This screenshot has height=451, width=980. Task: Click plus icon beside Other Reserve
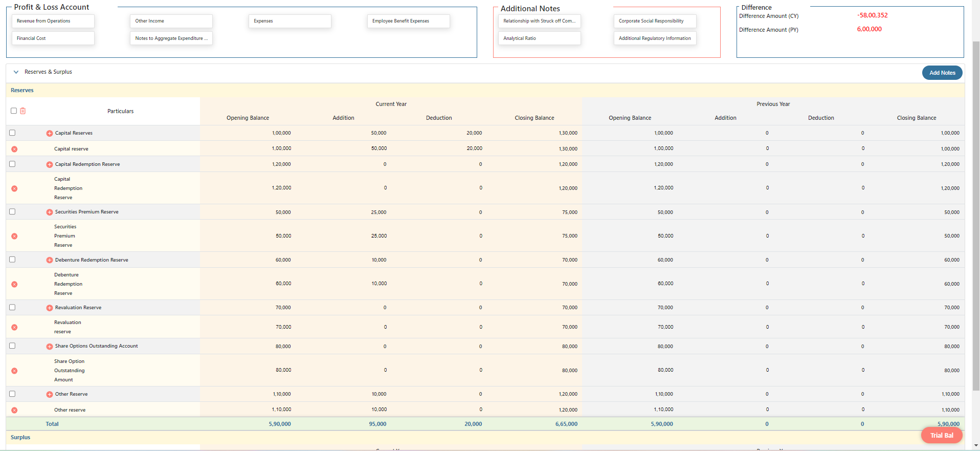[x=50, y=394]
